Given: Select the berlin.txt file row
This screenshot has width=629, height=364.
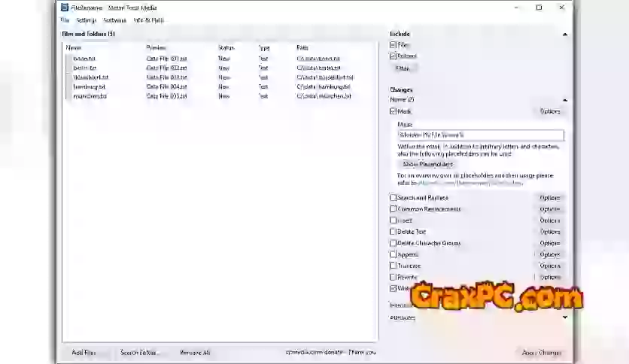Looking at the screenshot, I should [x=220, y=68].
